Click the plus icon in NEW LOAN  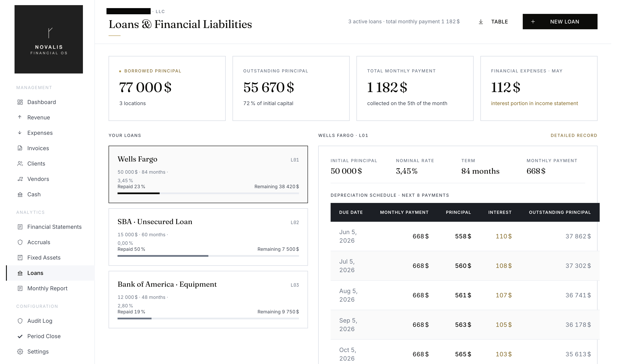[x=533, y=22]
